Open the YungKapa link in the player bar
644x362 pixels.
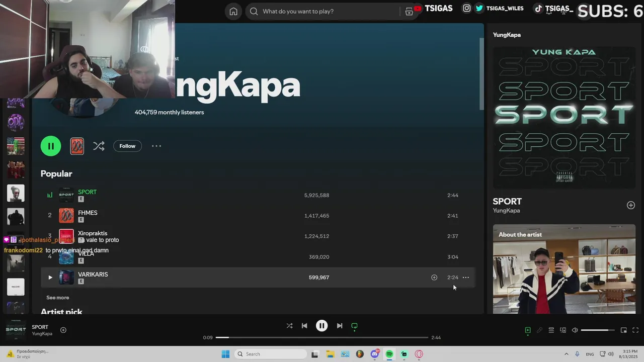42,334
